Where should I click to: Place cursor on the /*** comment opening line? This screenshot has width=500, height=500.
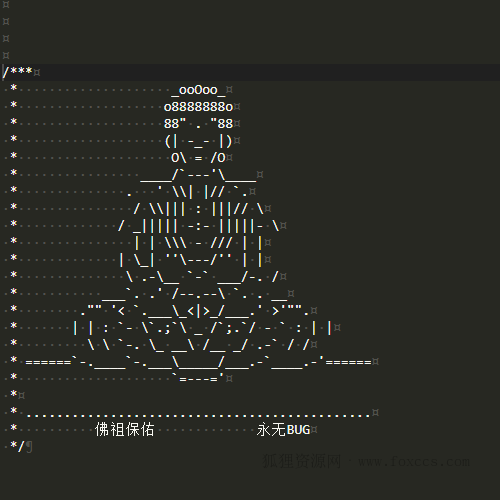(x=250, y=72)
